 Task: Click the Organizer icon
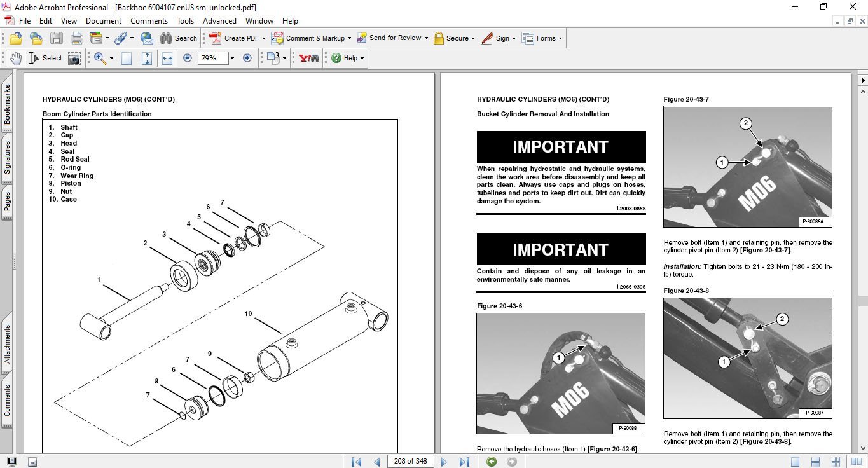pyautogui.click(x=96, y=38)
